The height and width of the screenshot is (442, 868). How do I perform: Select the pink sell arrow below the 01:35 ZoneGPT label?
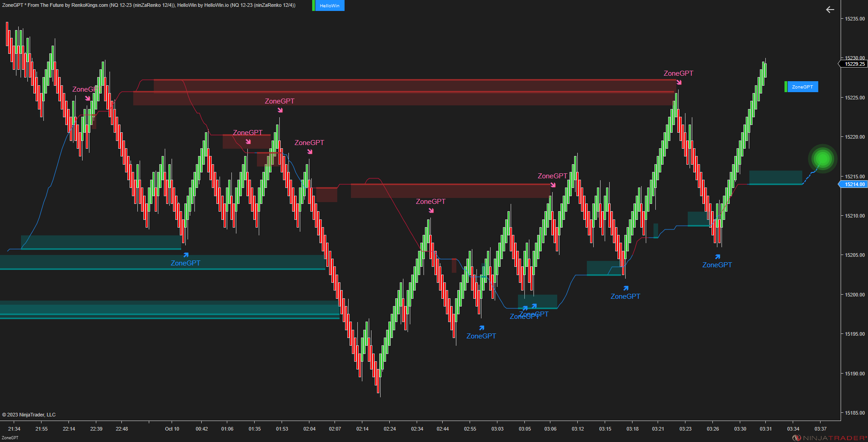point(249,142)
